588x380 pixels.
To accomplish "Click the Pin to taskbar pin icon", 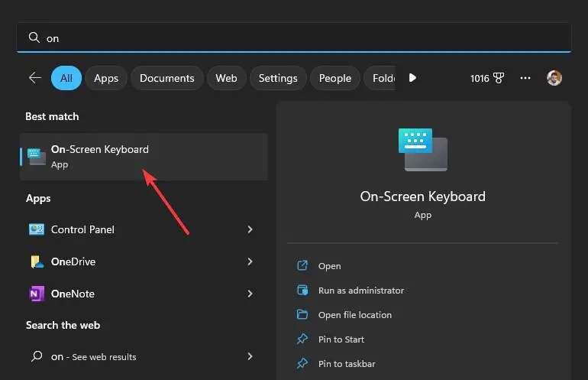I will click(302, 363).
